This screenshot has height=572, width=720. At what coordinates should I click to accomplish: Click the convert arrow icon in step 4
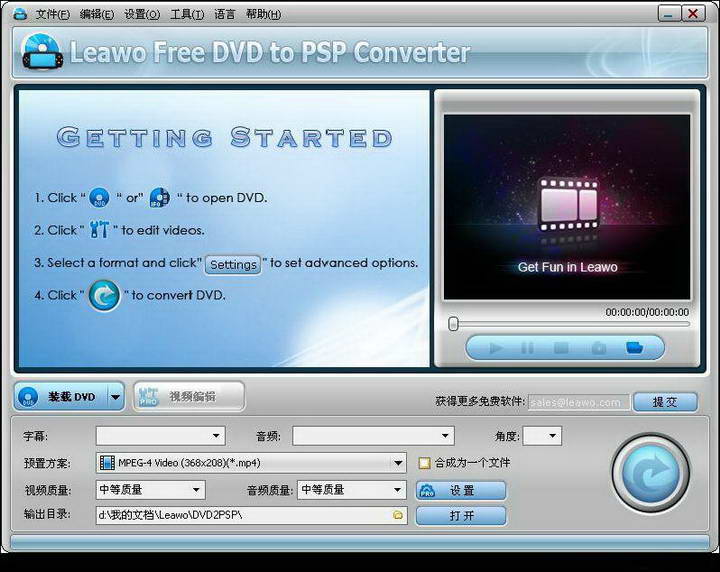pyautogui.click(x=104, y=296)
